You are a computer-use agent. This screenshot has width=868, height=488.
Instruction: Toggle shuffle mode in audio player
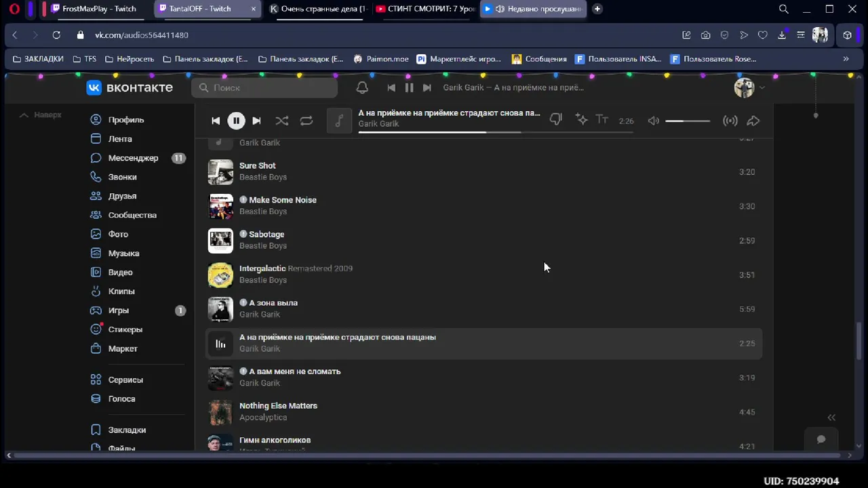point(281,121)
